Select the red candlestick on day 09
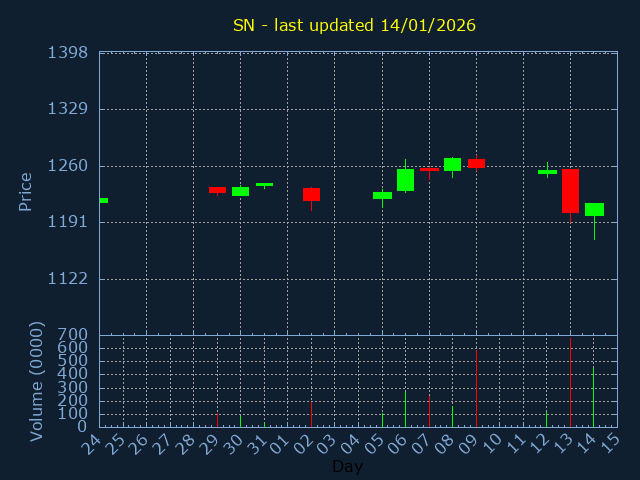The image size is (640, 480). (x=476, y=163)
